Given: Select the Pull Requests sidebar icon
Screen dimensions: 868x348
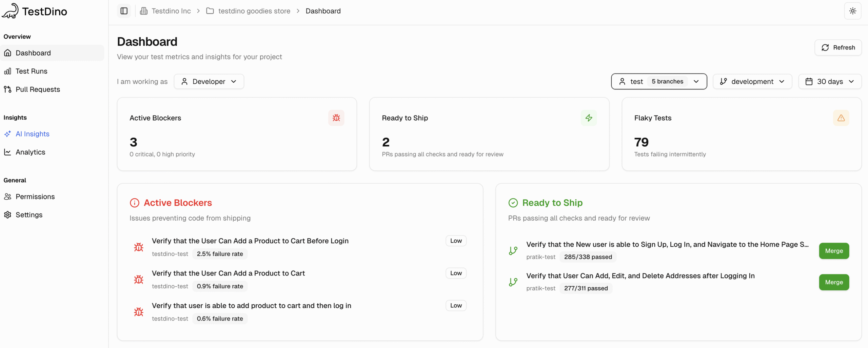Looking at the screenshot, I should [7, 89].
